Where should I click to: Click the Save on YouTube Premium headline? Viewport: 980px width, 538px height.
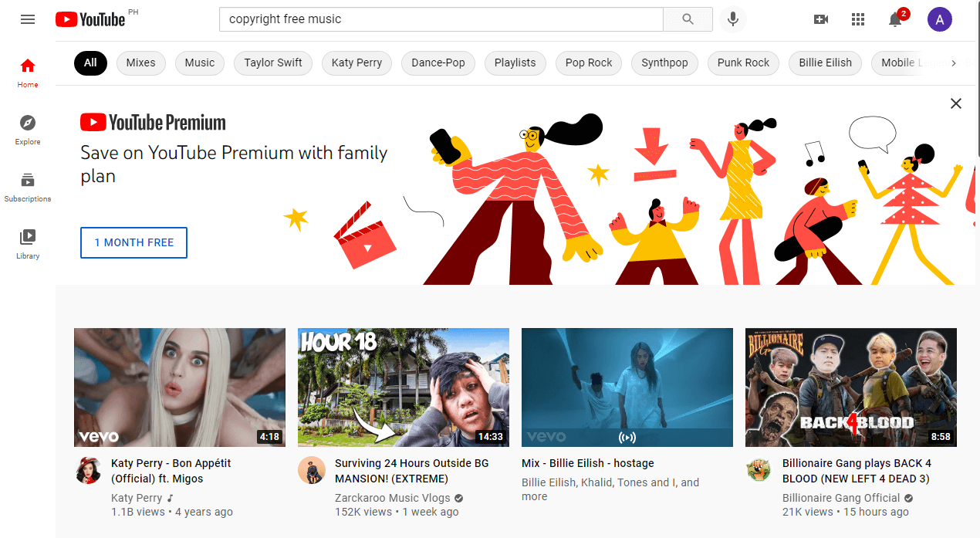234,164
